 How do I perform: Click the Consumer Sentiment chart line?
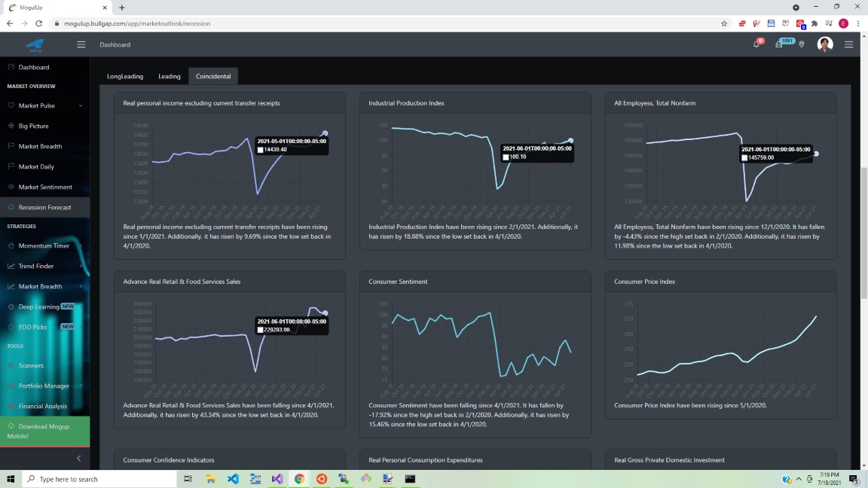click(481, 344)
